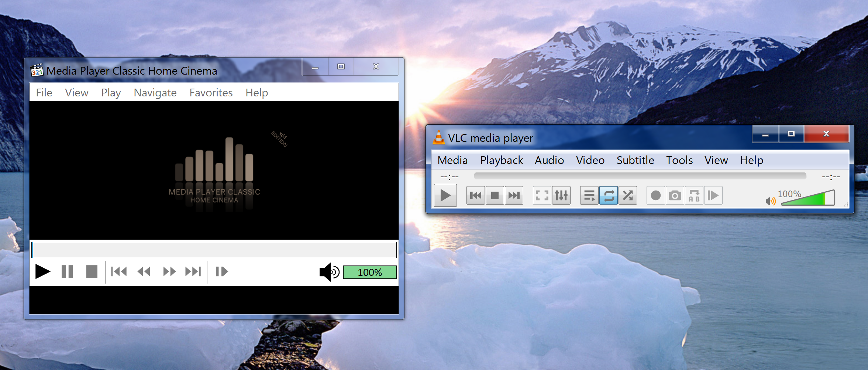Open the Media menu in VLC

click(x=452, y=160)
